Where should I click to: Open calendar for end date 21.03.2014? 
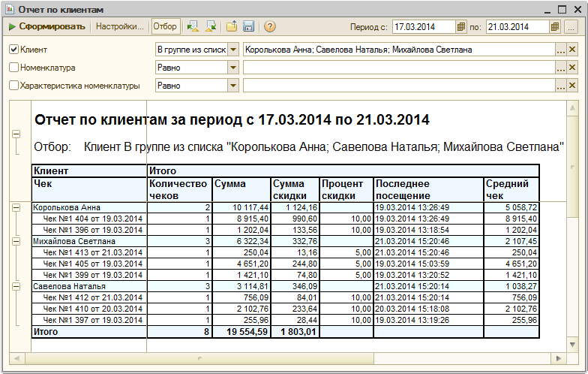click(x=555, y=27)
